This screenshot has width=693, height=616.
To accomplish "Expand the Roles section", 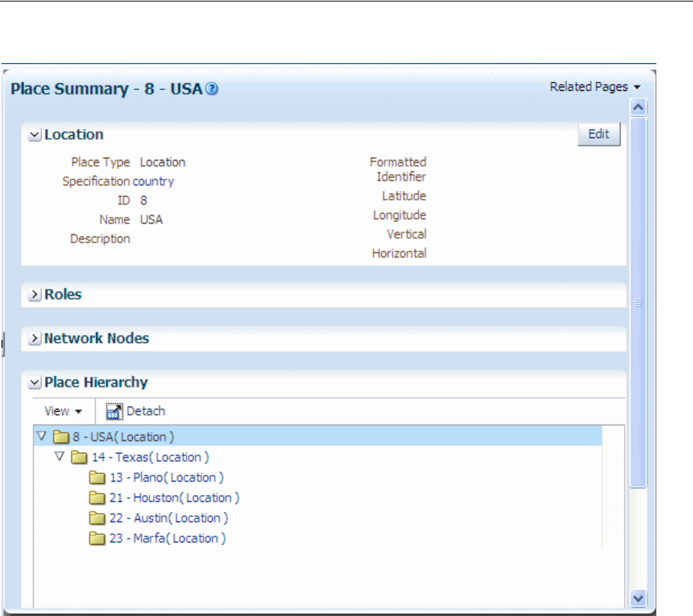I will (x=34, y=295).
